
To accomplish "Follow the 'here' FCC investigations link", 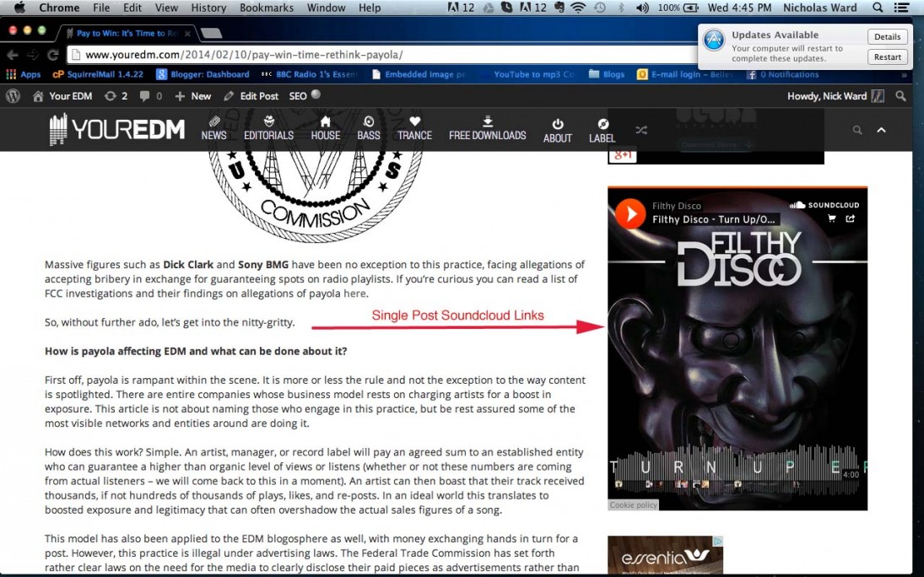I will [x=354, y=294].
